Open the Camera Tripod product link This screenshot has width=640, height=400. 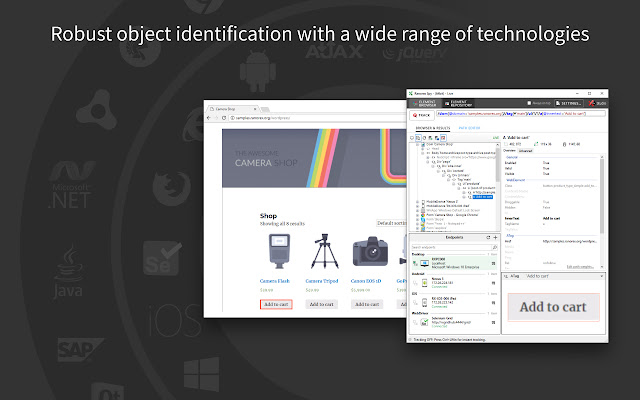coord(323,283)
